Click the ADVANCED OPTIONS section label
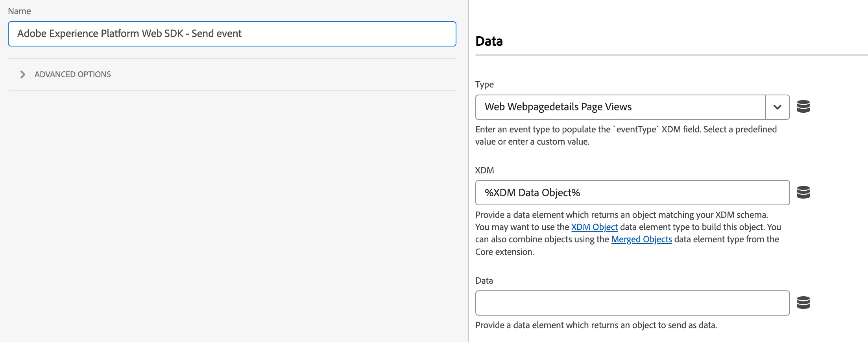868x342 pixels. [x=73, y=74]
